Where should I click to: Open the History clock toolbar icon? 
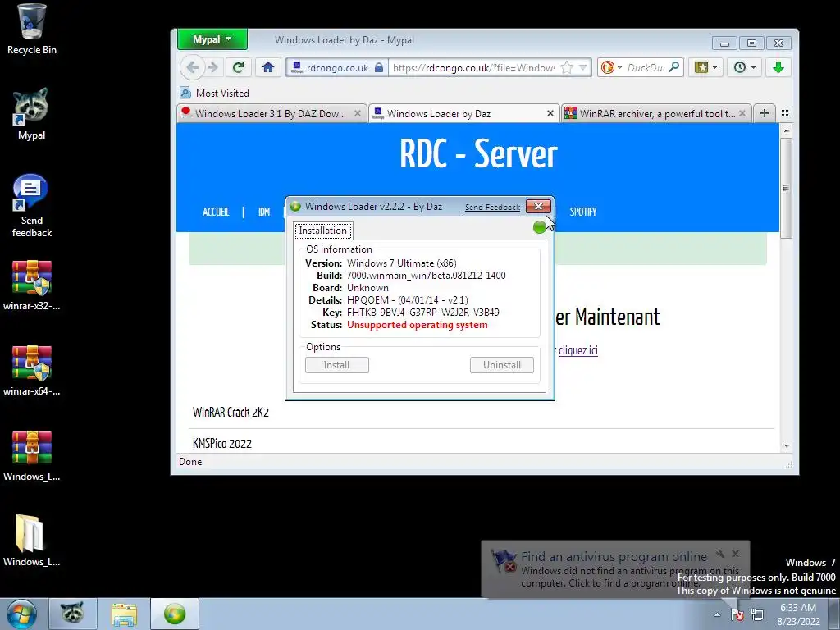[x=745, y=67]
